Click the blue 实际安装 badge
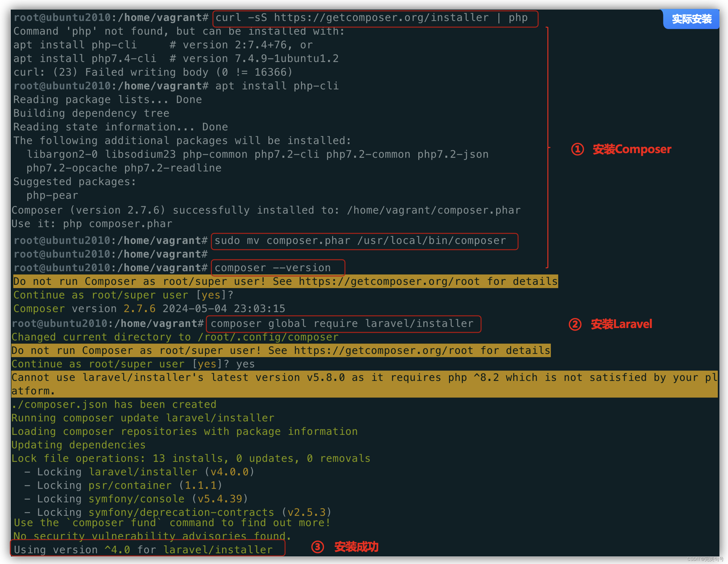This screenshot has height=564, width=728. [x=691, y=19]
